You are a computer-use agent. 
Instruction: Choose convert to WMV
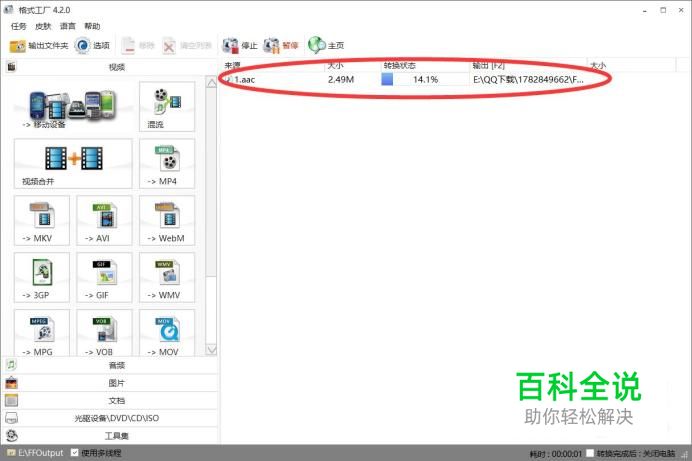tap(167, 277)
